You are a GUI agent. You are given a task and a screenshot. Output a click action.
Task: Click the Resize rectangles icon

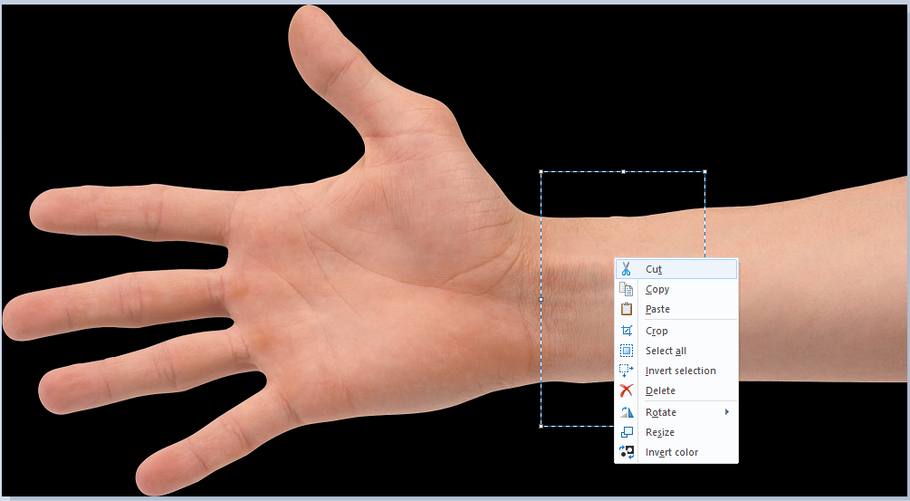click(627, 432)
